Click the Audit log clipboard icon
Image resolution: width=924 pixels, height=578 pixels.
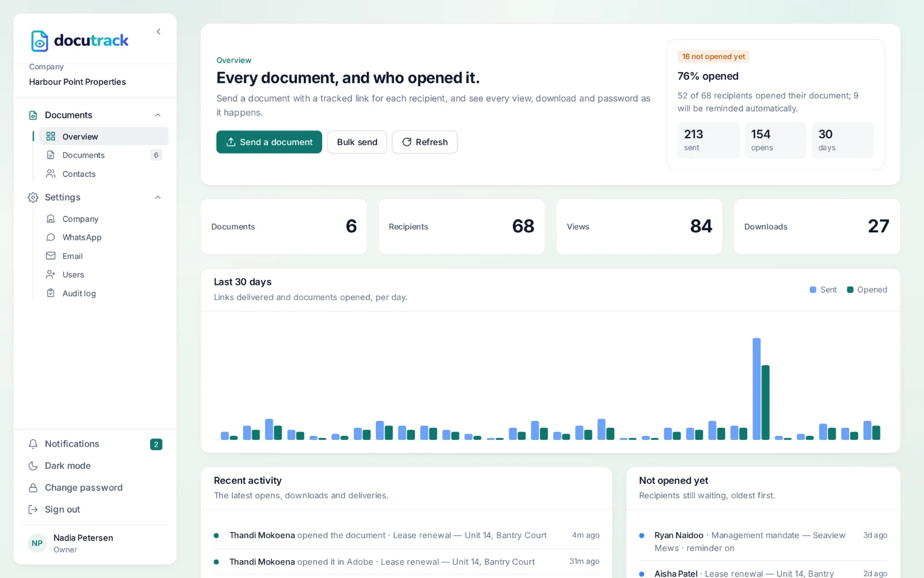click(x=51, y=293)
